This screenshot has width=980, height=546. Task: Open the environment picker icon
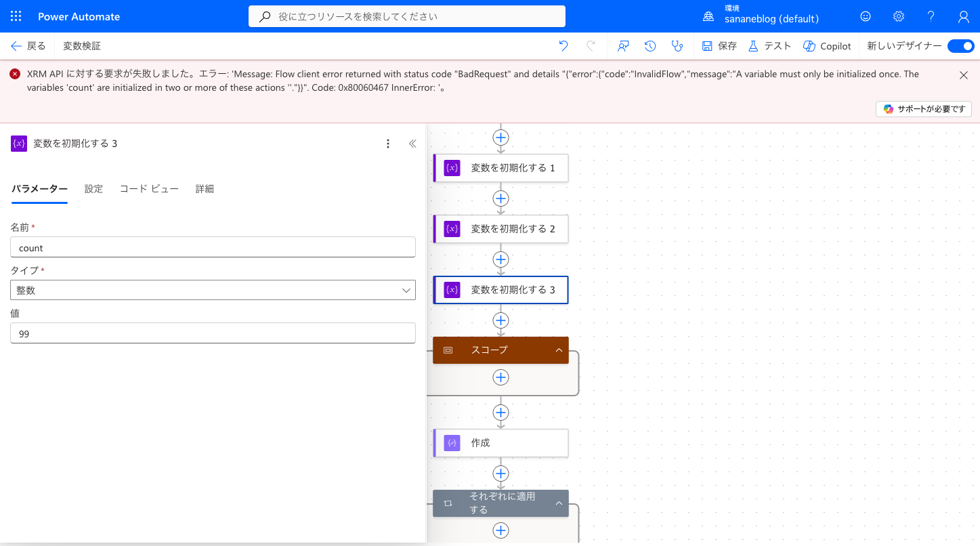point(708,16)
